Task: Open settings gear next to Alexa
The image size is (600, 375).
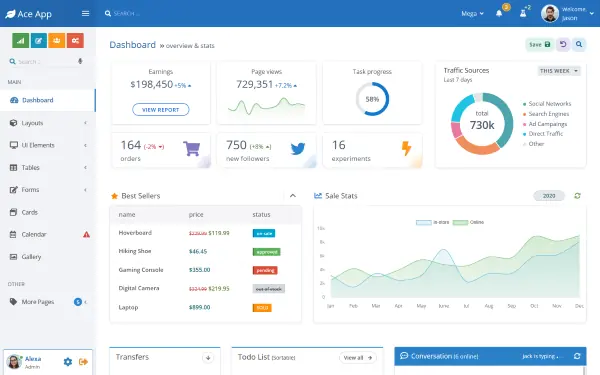Action: pyautogui.click(x=68, y=362)
